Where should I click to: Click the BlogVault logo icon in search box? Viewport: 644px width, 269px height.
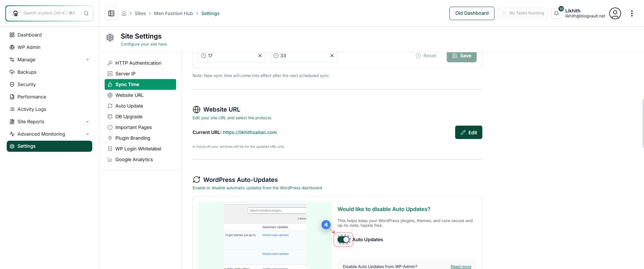point(15,13)
